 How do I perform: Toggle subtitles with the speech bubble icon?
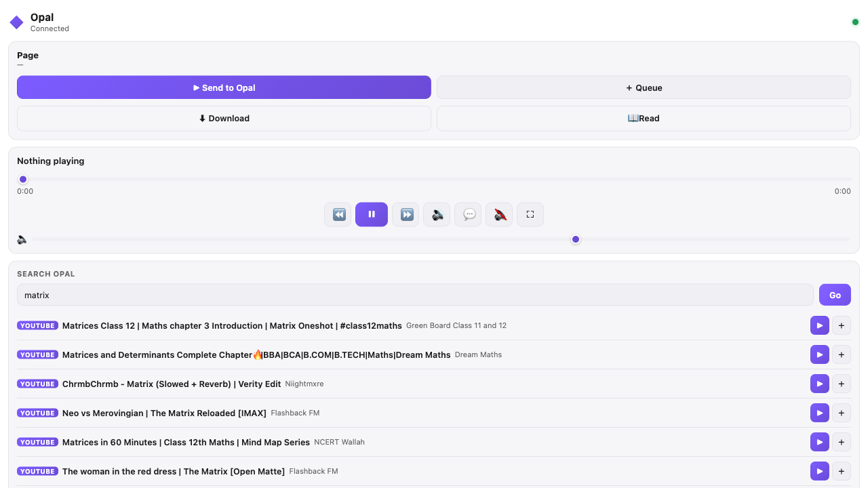[468, 214]
